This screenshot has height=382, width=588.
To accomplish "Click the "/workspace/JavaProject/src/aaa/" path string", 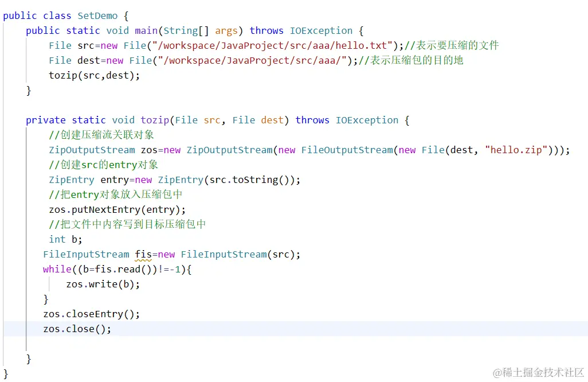I will pos(253,60).
